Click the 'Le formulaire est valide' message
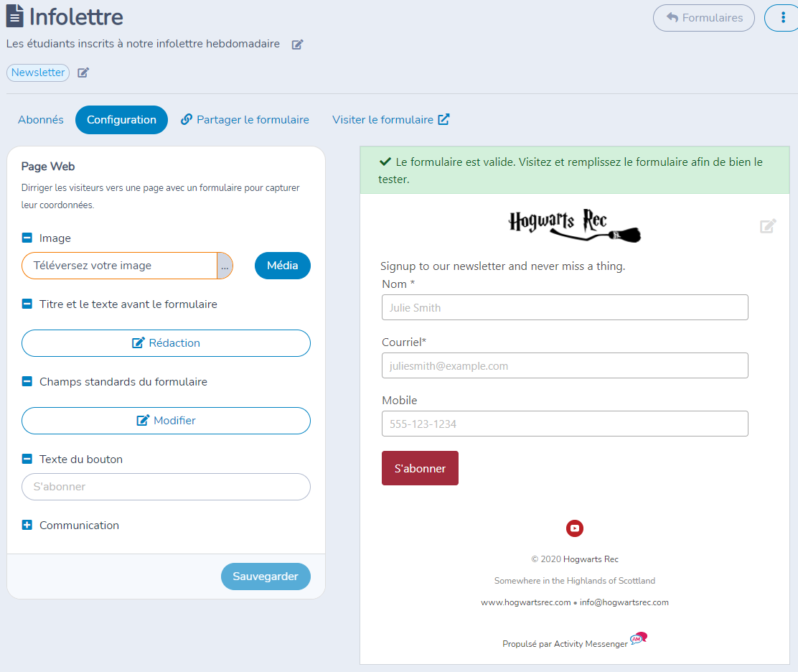Screen dimensions: 798x672 click(575, 170)
